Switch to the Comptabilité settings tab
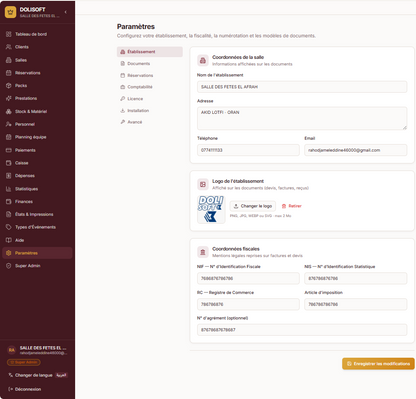This screenshot has height=399, width=416. click(150, 87)
